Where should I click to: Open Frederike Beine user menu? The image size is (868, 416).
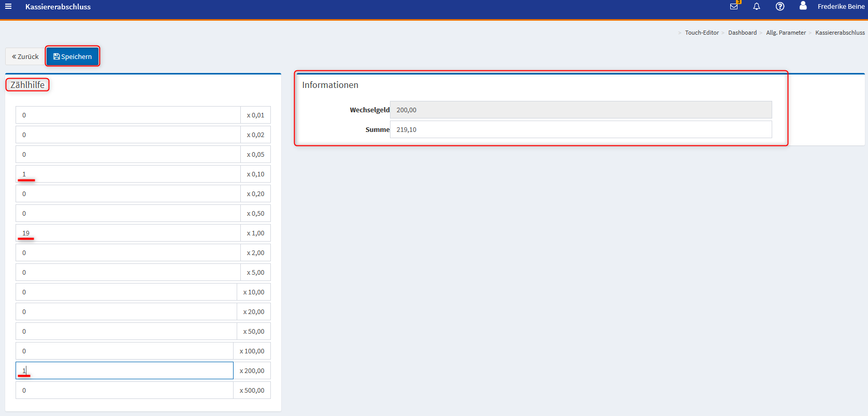841,7
